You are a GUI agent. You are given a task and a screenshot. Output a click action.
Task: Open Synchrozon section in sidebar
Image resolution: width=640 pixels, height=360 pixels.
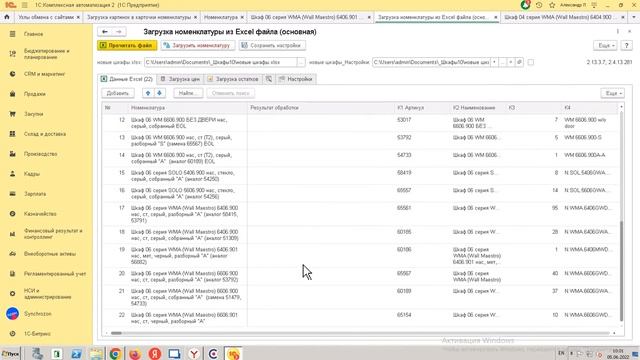tap(38, 314)
